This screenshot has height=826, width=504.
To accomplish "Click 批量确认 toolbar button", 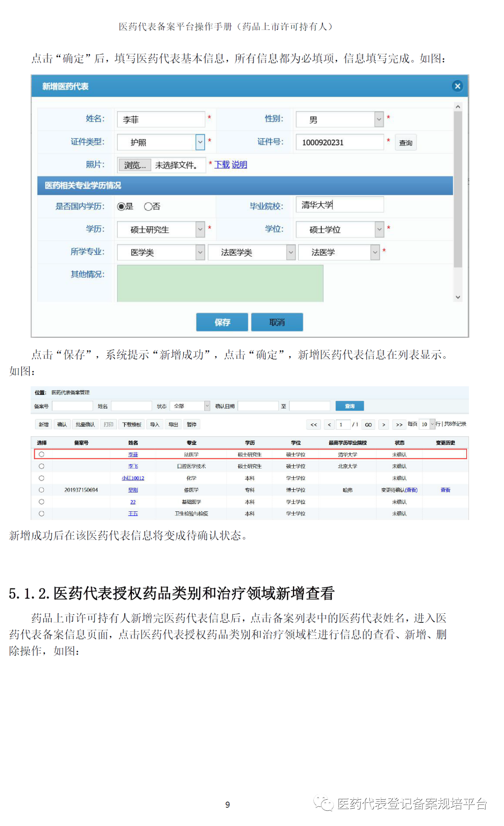I will tap(85, 424).
